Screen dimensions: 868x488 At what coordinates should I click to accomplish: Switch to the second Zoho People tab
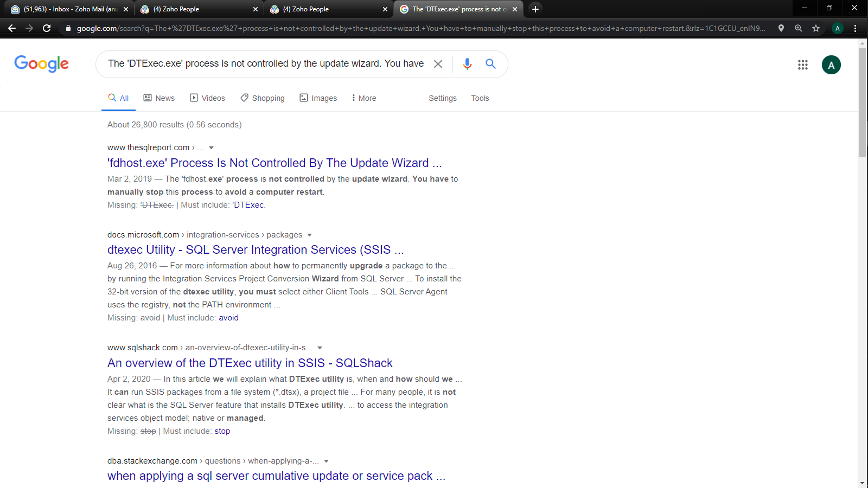[x=328, y=9]
